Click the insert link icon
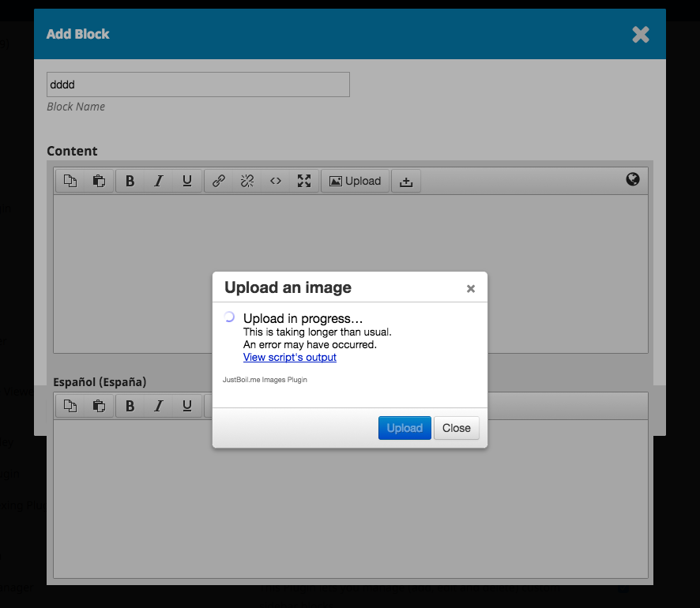 coord(218,181)
